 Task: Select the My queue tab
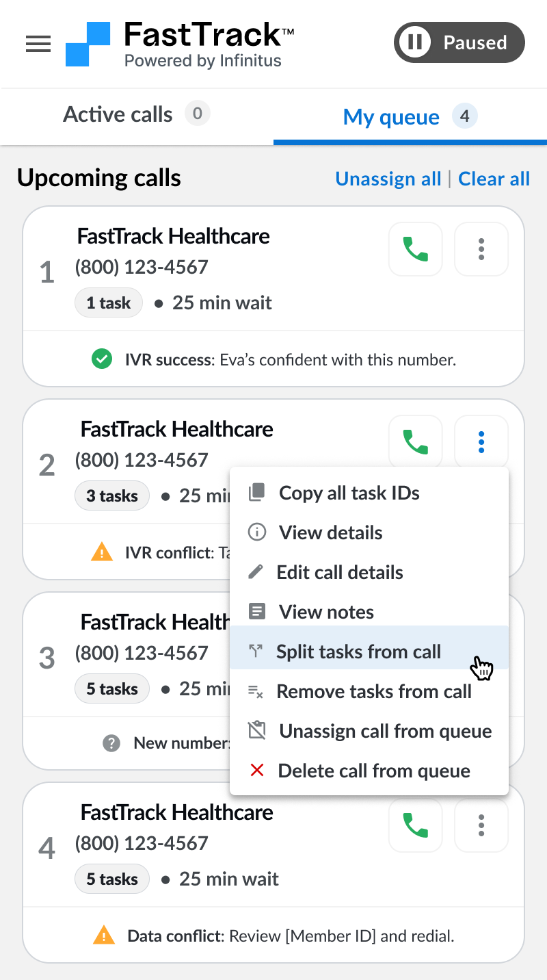click(410, 116)
